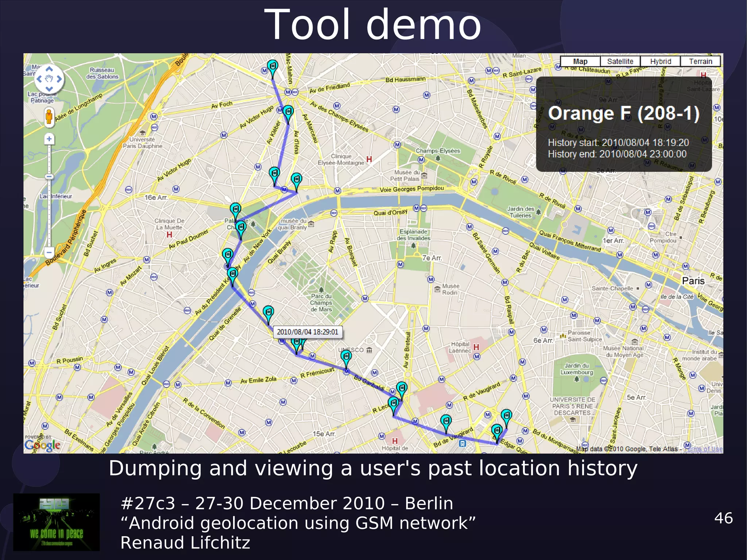Click hospital H icon at Clinique Elysée-Montaigne
The width and height of the screenshot is (747, 560).
[x=369, y=159]
